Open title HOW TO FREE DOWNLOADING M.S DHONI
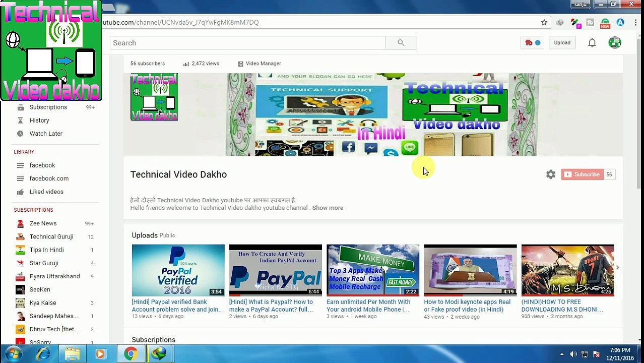 click(562, 306)
